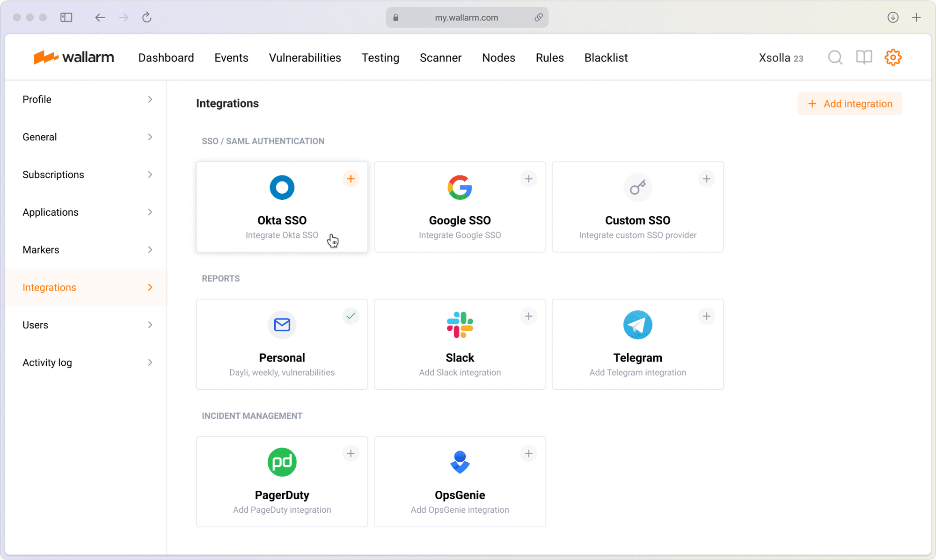Click the Okta SSO logo icon
The width and height of the screenshot is (936, 560).
[282, 188]
